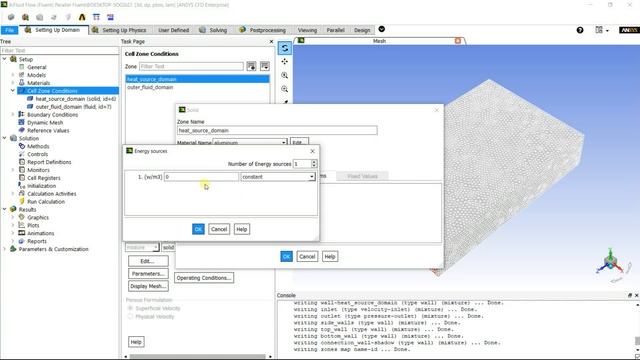Collapse the Setup tree node
Viewport: 640px width, 360px height.
[5, 59]
